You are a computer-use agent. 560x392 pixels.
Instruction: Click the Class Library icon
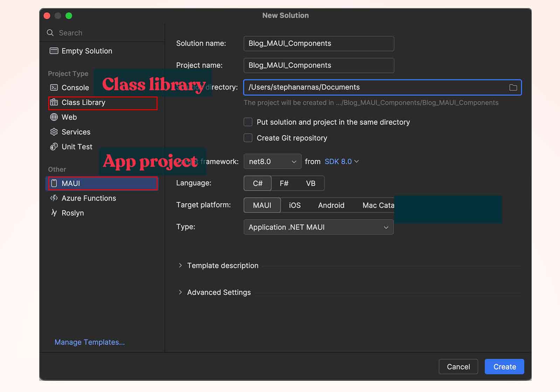[x=54, y=102]
